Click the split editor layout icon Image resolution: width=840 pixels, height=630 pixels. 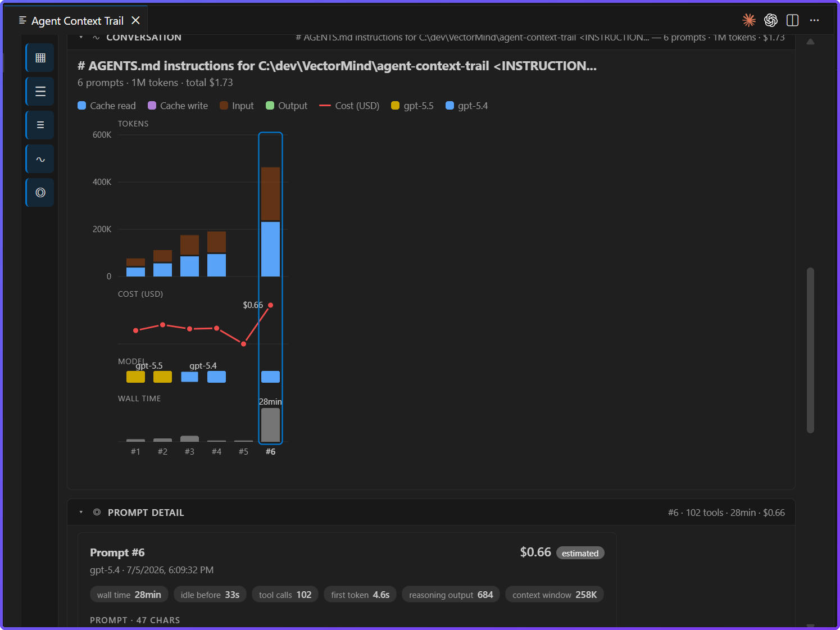pos(793,20)
